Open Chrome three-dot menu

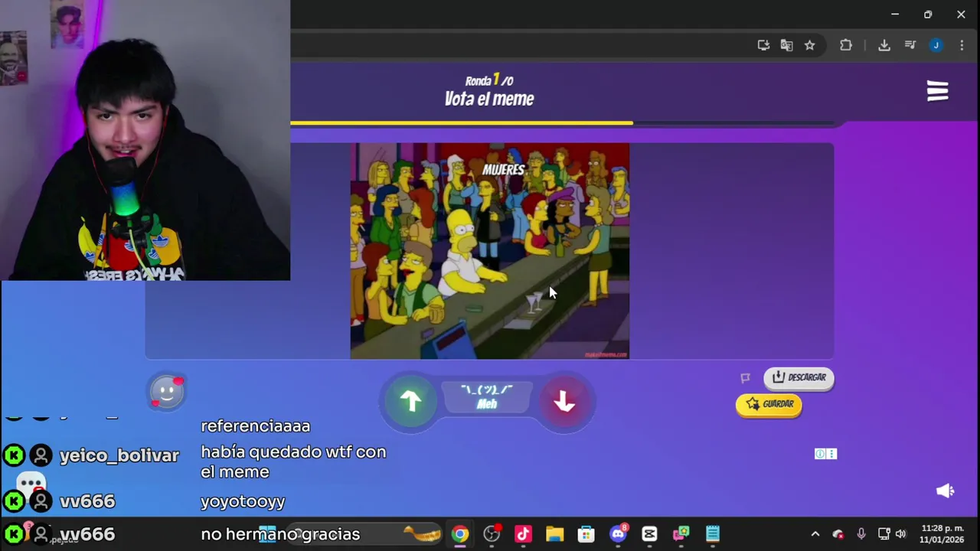coord(962,45)
